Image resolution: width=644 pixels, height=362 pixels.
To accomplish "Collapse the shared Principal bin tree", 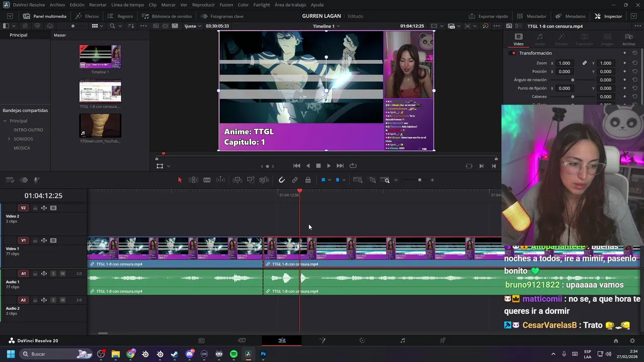I will click(5, 121).
